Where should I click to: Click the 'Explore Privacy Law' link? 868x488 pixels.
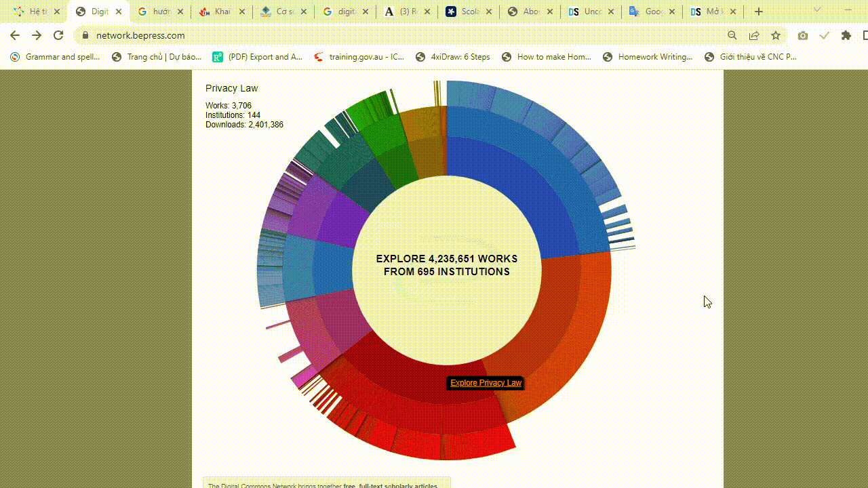(486, 383)
